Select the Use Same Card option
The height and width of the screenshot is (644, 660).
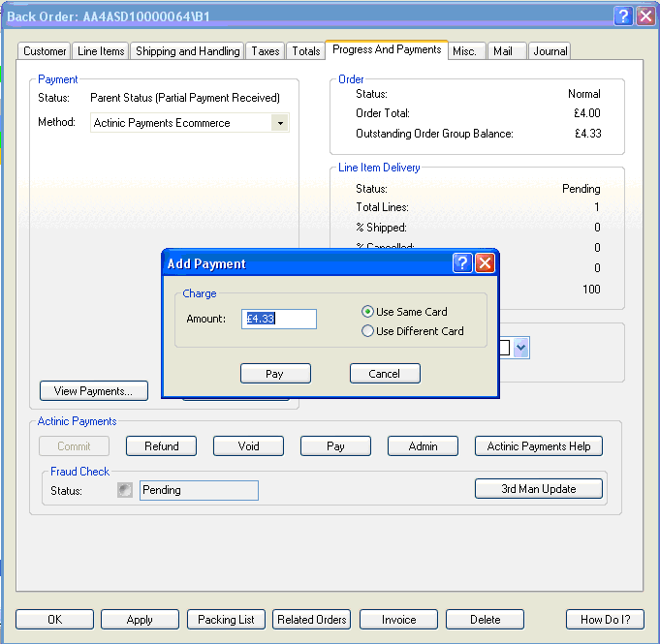pos(368,312)
